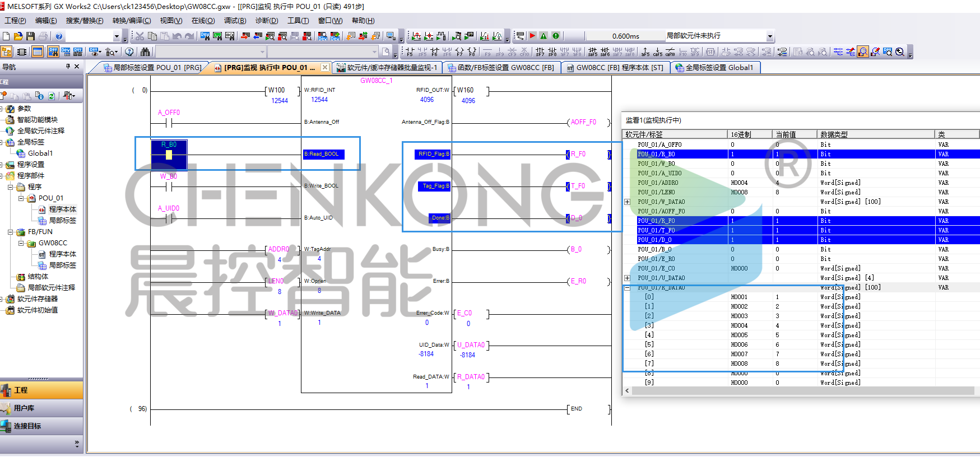Click the Write to PLC red arrow icon
The image size is (980, 457).
pyautogui.click(x=245, y=36)
